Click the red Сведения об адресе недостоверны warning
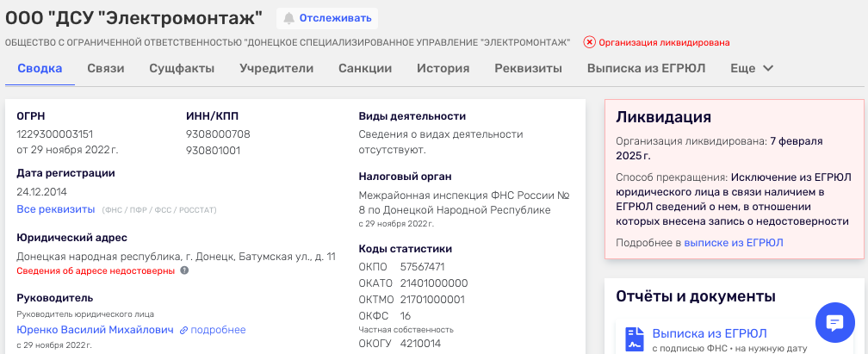 pos(96,271)
